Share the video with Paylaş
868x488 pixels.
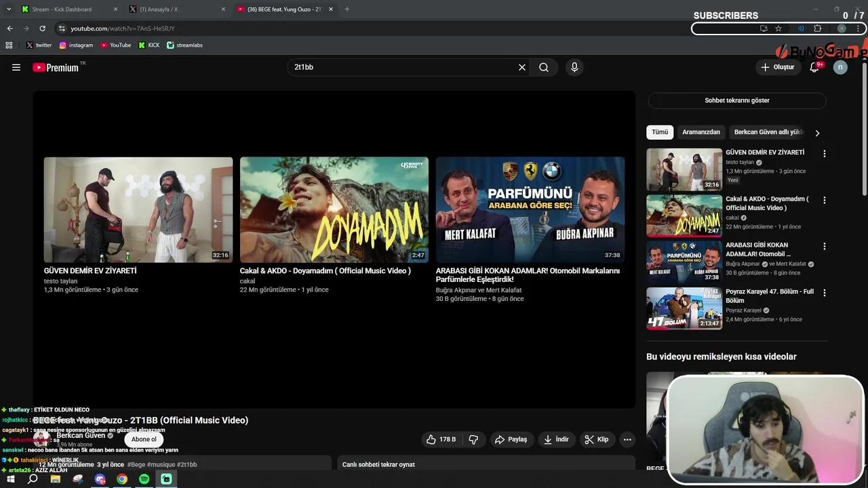point(511,439)
